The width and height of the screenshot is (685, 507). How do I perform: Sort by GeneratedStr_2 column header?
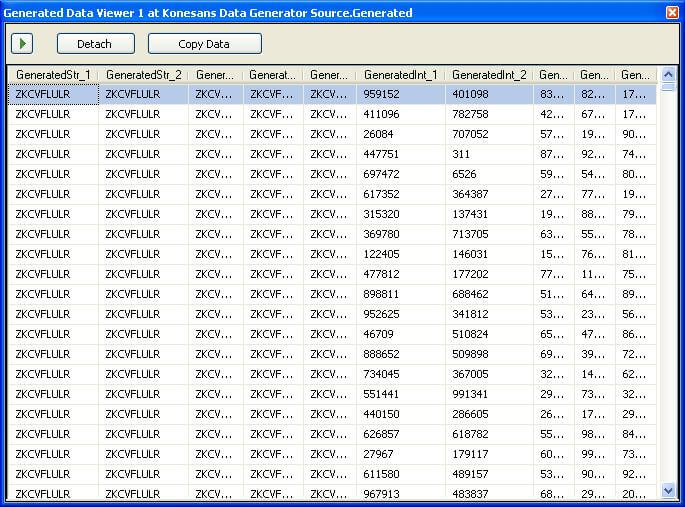143,75
